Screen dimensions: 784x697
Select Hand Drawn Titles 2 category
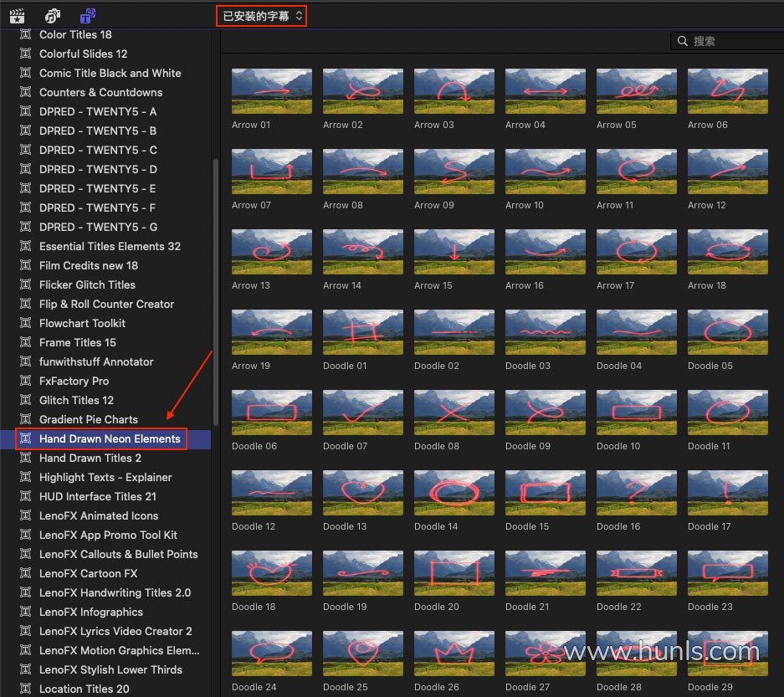click(x=90, y=458)
